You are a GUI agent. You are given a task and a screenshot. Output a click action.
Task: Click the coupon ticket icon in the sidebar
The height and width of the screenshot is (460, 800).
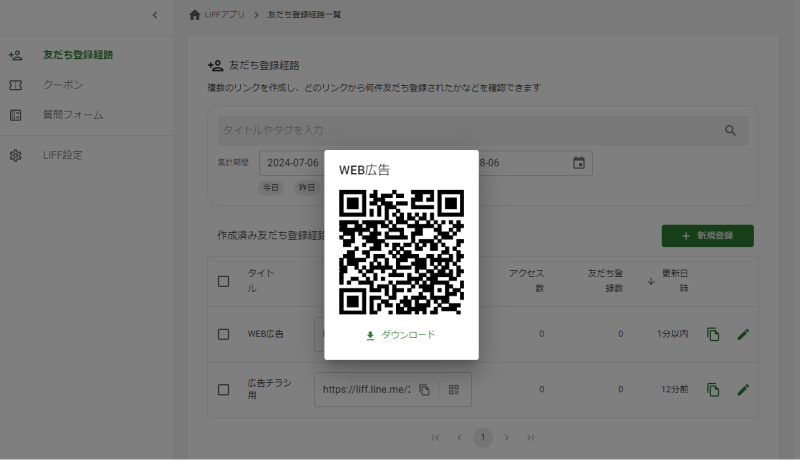tap(15, 85)
